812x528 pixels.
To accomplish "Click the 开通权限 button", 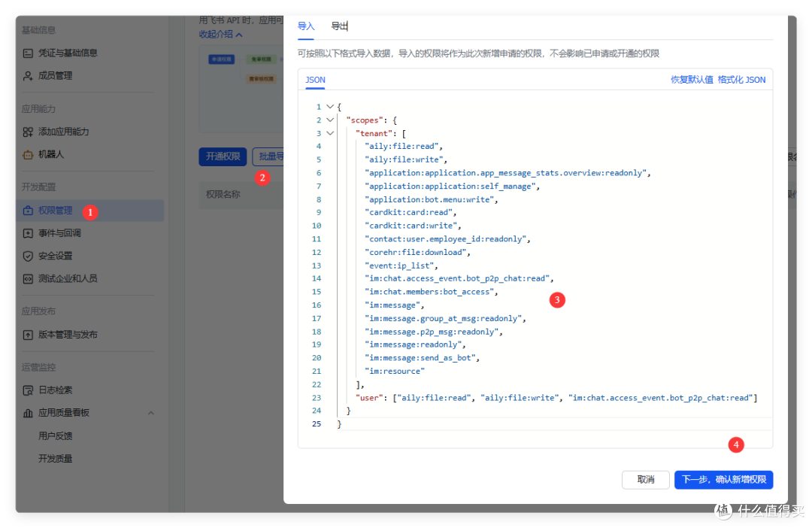I will click(x=223, y=156).
